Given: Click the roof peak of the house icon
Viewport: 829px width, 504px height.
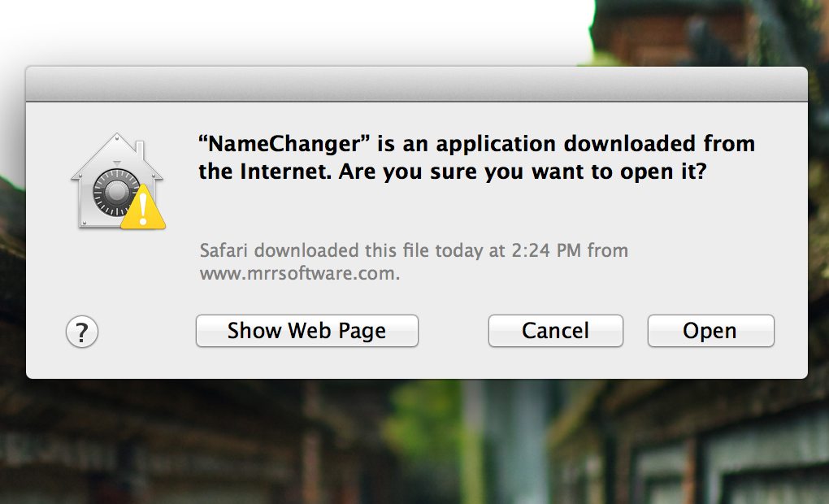Looking at the screenshot, I should 117,138.
